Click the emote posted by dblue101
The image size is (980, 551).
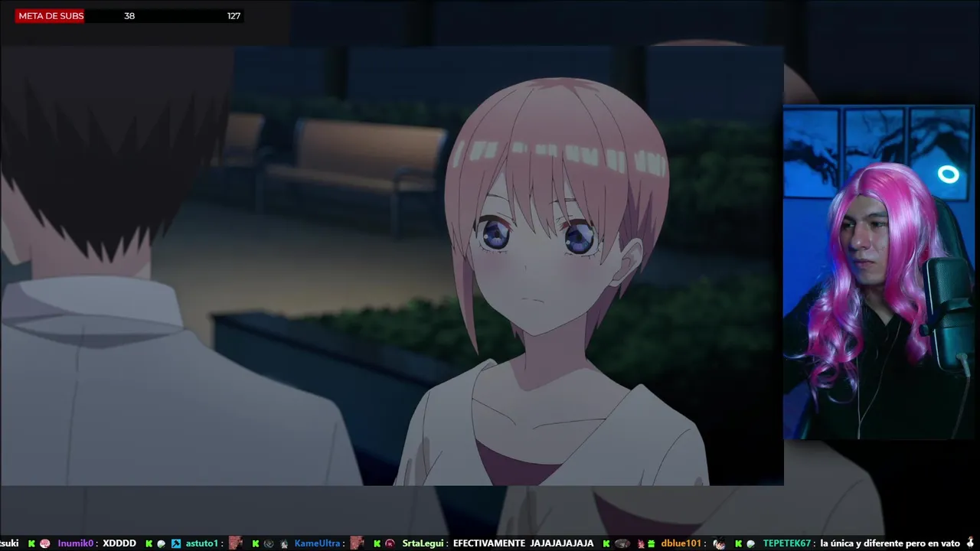point(719,543)
